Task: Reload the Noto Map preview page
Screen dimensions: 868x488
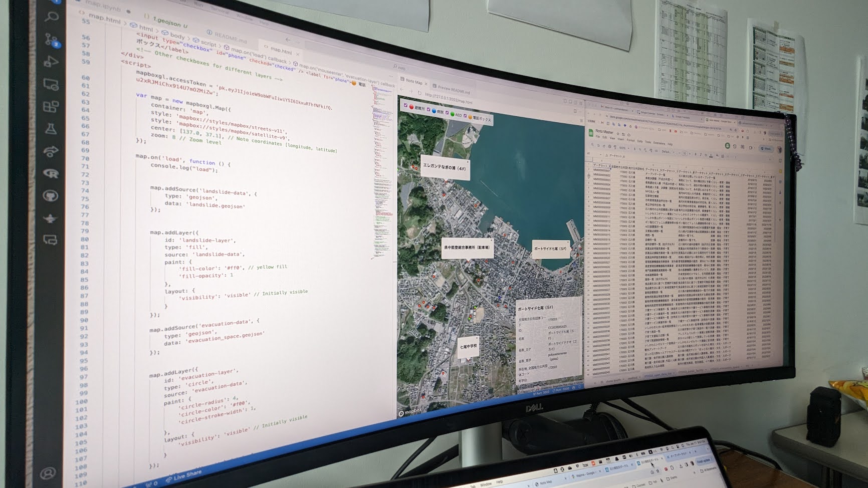Action: (419, 93)
